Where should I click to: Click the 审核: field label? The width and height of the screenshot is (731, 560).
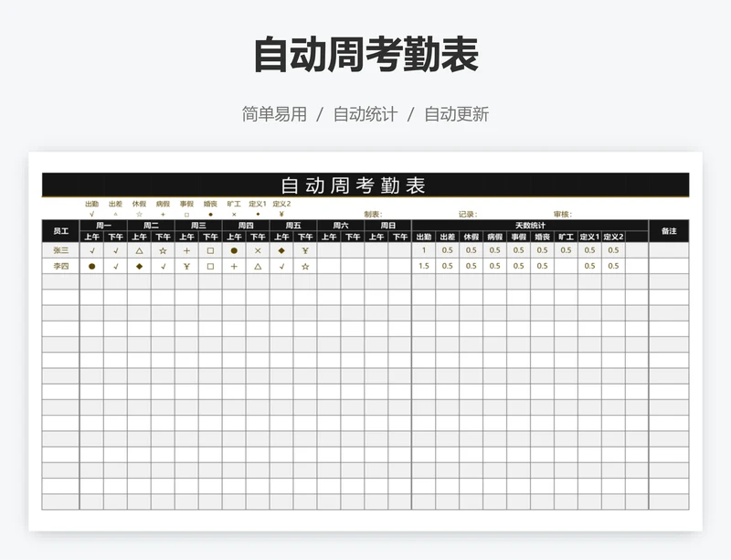coord(563,215)
